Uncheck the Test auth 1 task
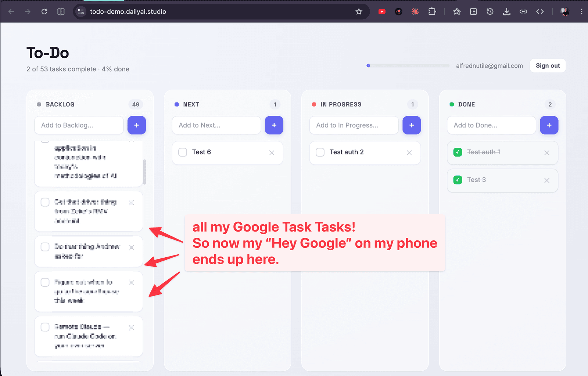This screenshot has width=588, height=376. pos(458,152)
